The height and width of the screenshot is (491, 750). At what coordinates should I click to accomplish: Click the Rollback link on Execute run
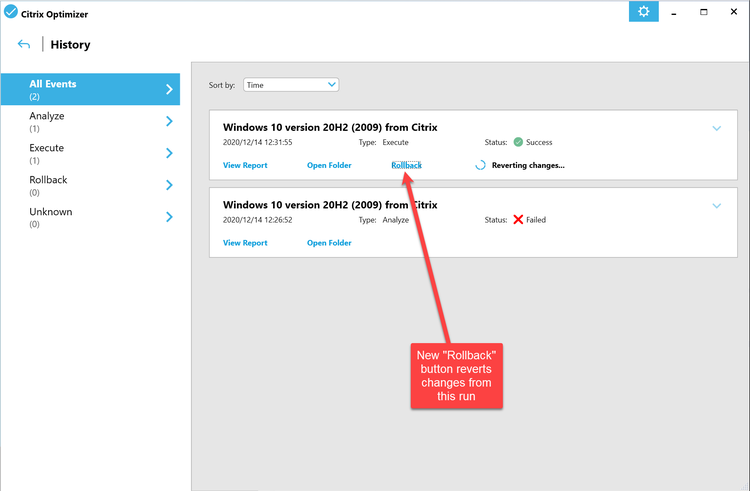[407, 165]
